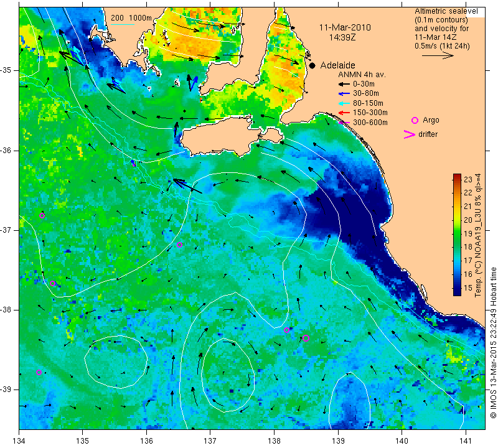The width and height of the screenshot is (498, 448).
Task: Click the larger Argo float marker near 138.5°E
Action: pos(306,338)
